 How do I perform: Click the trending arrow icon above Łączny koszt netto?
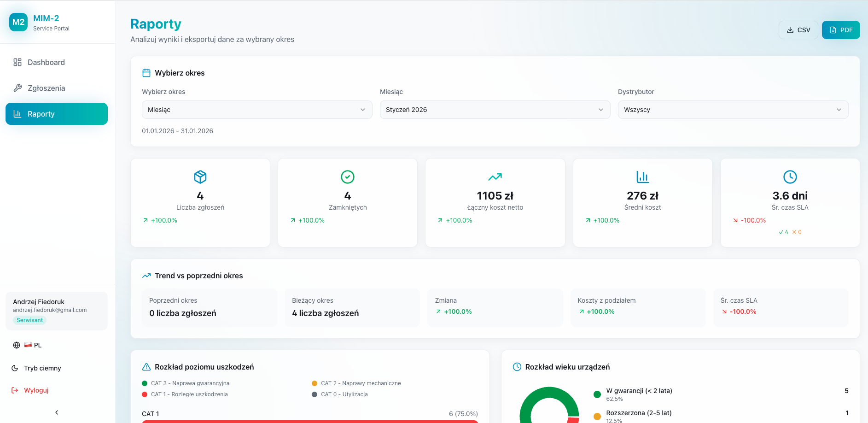click(x=495, y=177)
